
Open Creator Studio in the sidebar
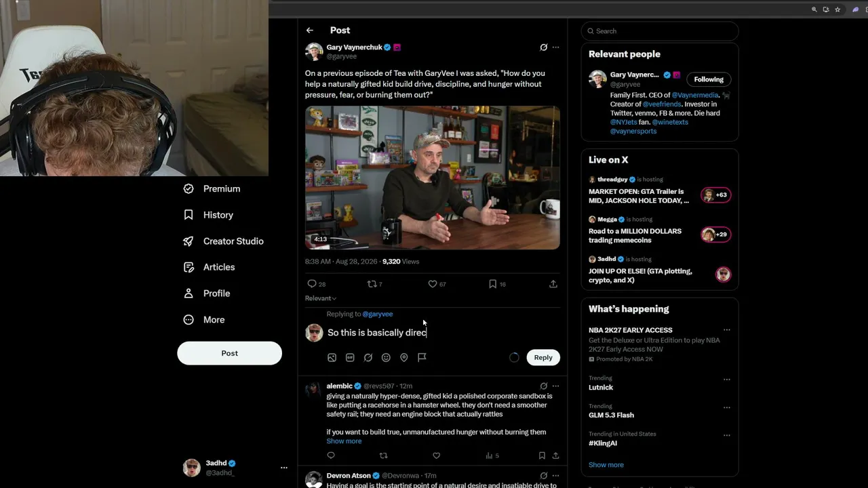[x=224, y=241]
